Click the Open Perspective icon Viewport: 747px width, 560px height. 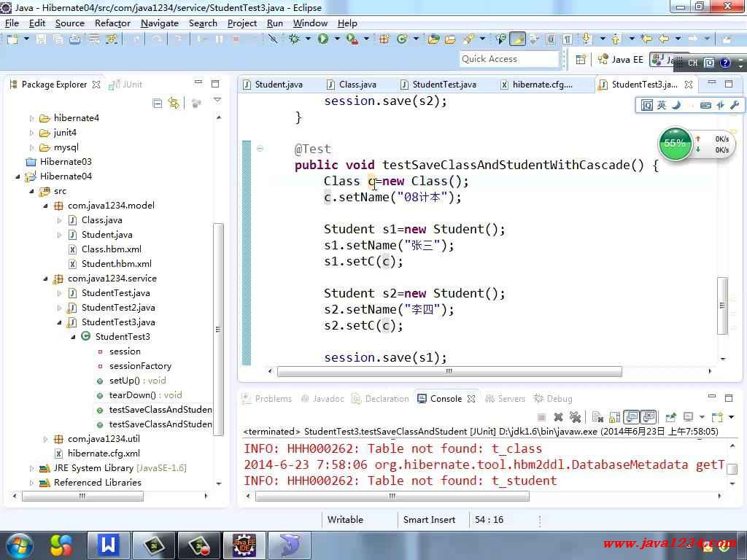[581, 60]
